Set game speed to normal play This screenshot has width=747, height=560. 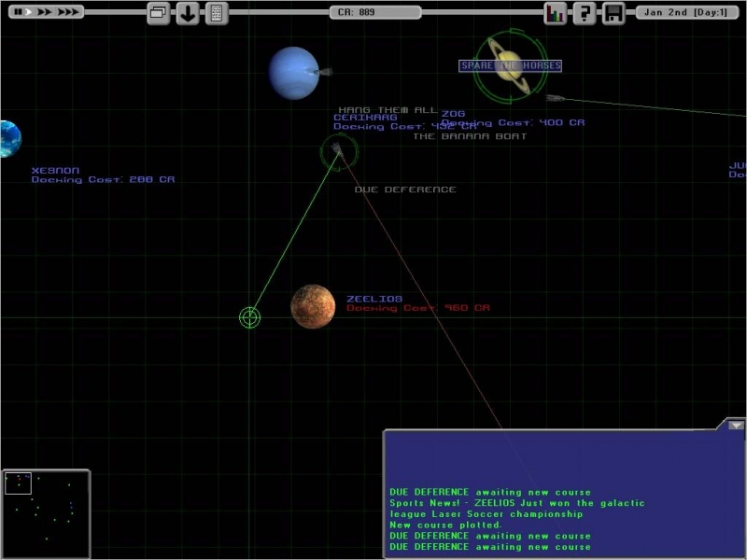(28, 12)
